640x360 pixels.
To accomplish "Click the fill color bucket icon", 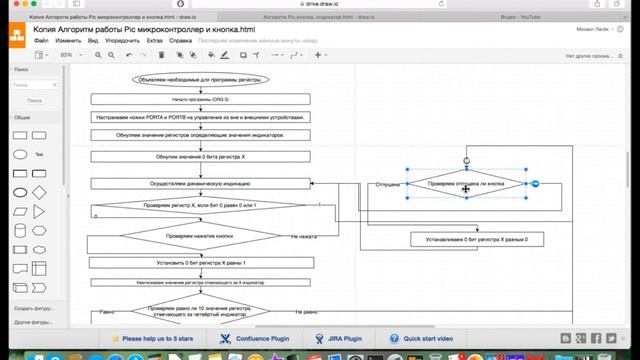I will click(x=211, y=55).
